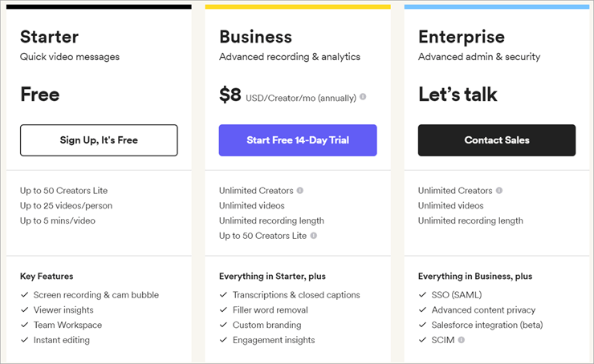The image size is (594, 364).
Task: Click the Team Workspace feature text
Action: pyautogui.click(x=68, y=325)
